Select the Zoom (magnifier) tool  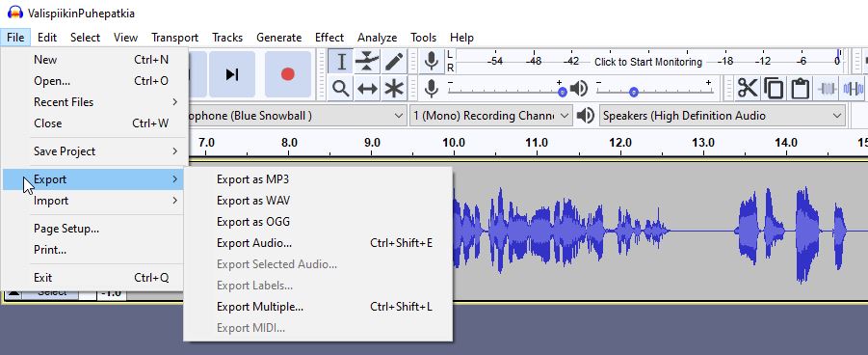pyautogui.click(x=341, y=88)
